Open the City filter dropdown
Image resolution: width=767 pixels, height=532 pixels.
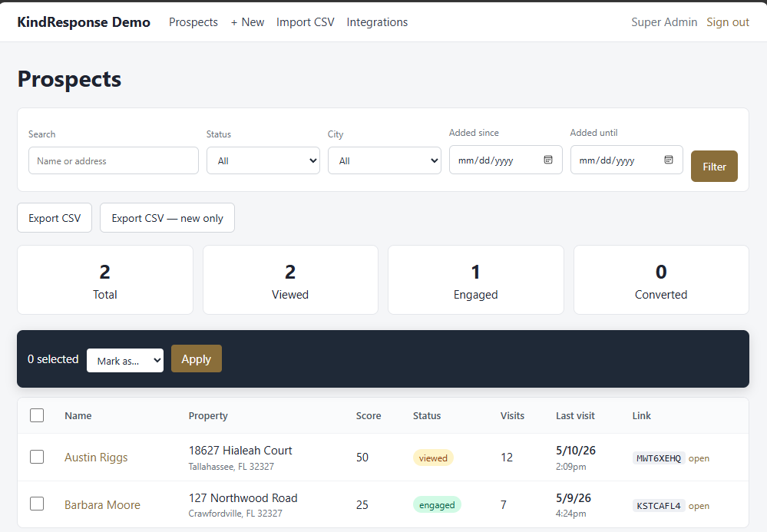pyautogui.click(x=385, y=160)
